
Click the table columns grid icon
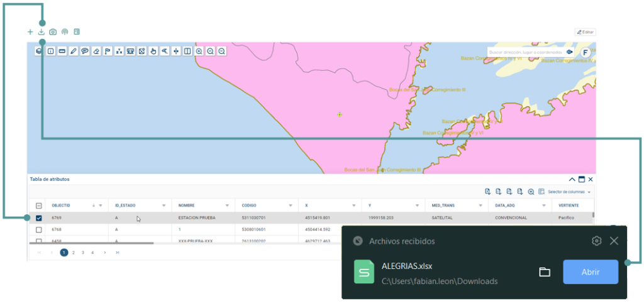point(541,192)
